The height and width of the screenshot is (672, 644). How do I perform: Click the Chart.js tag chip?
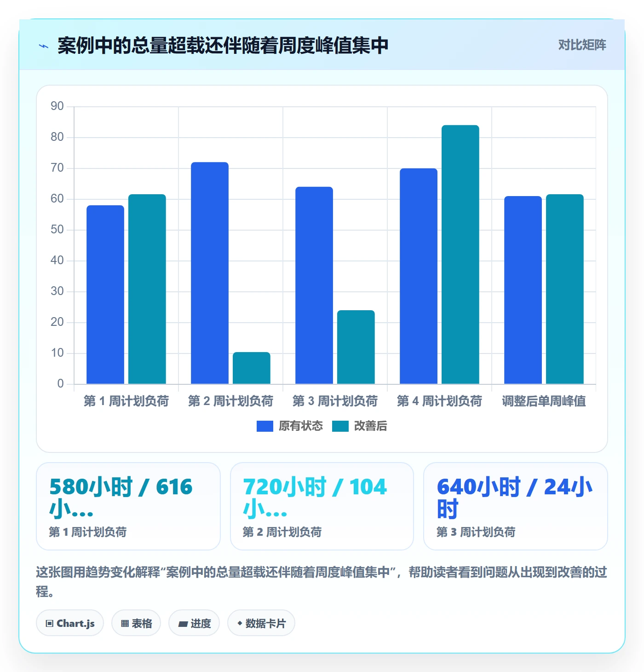click(70, 623)
